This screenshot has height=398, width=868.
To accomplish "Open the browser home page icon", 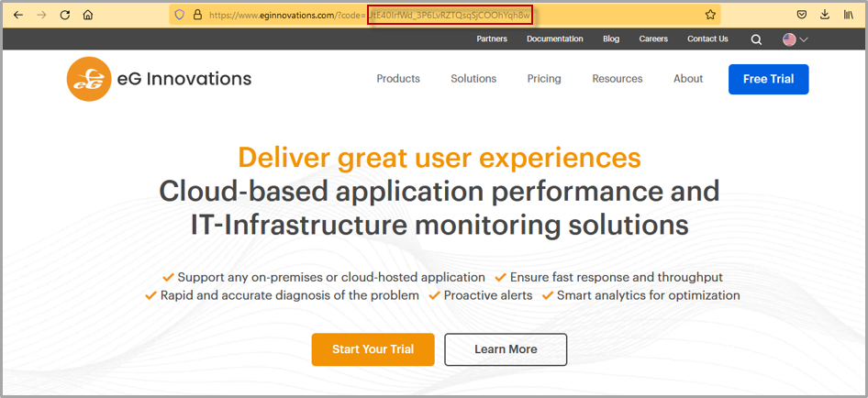I will click(x=87, y=16).
